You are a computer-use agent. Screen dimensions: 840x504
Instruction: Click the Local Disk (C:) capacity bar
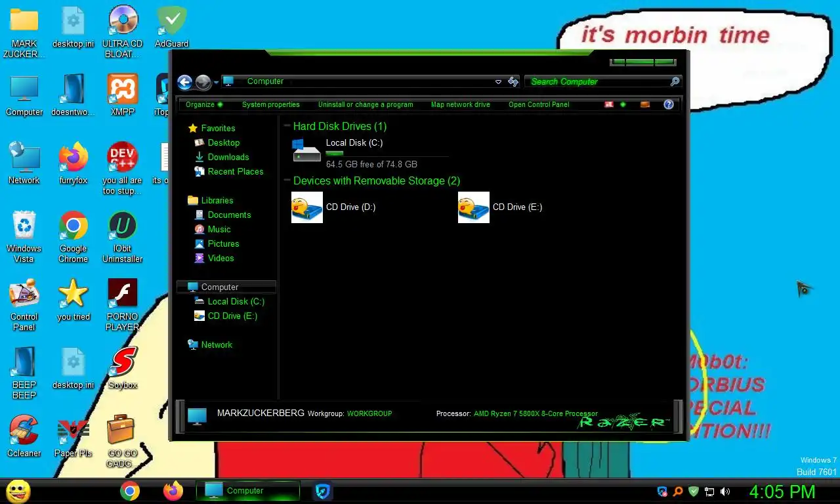point(387,154)
